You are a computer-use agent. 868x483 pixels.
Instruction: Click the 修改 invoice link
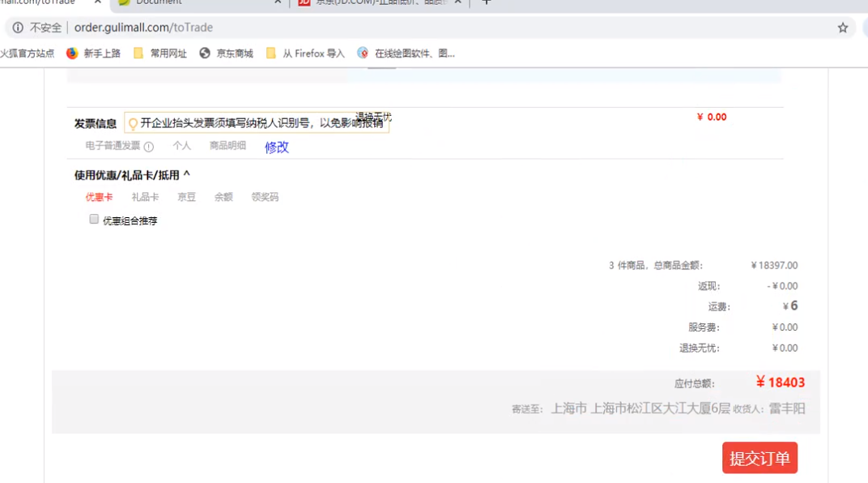click(x=276, y=147)
